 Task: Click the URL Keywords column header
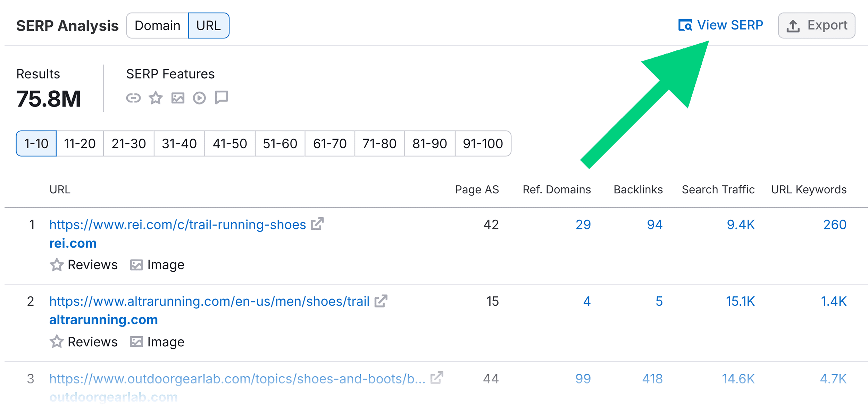(809, 189)
